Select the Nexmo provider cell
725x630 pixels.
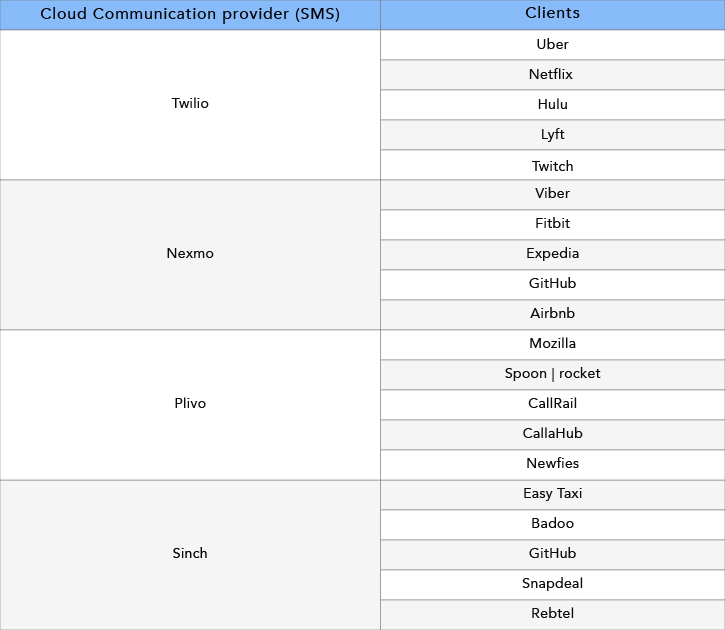190,255
